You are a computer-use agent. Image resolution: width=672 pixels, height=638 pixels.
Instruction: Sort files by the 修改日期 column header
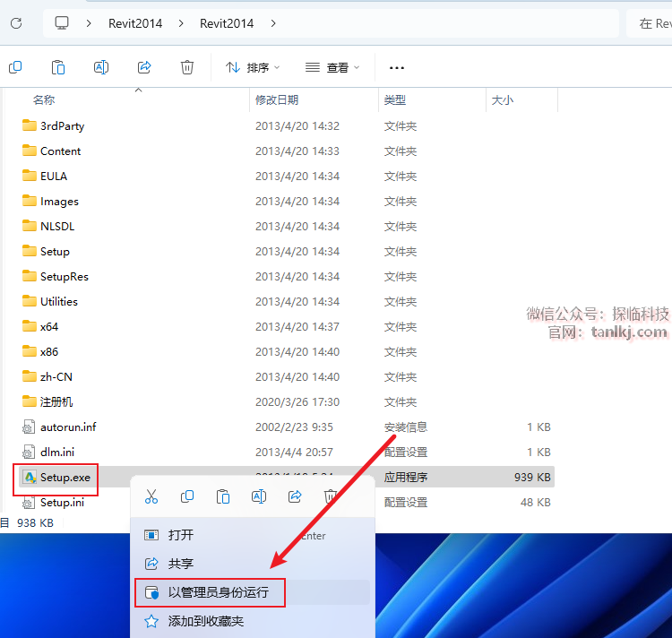point(277,100)
